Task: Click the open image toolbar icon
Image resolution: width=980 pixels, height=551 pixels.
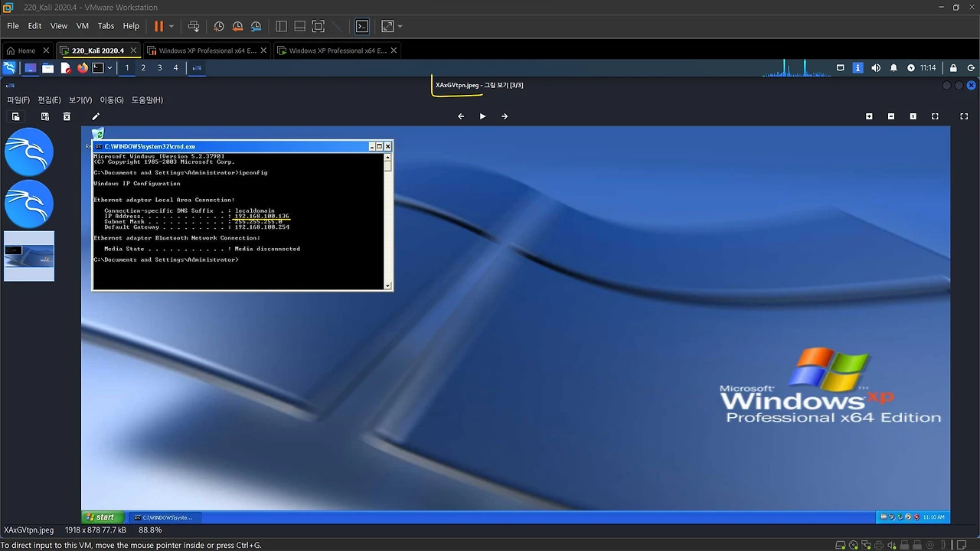Action: [x=15, y=116]
